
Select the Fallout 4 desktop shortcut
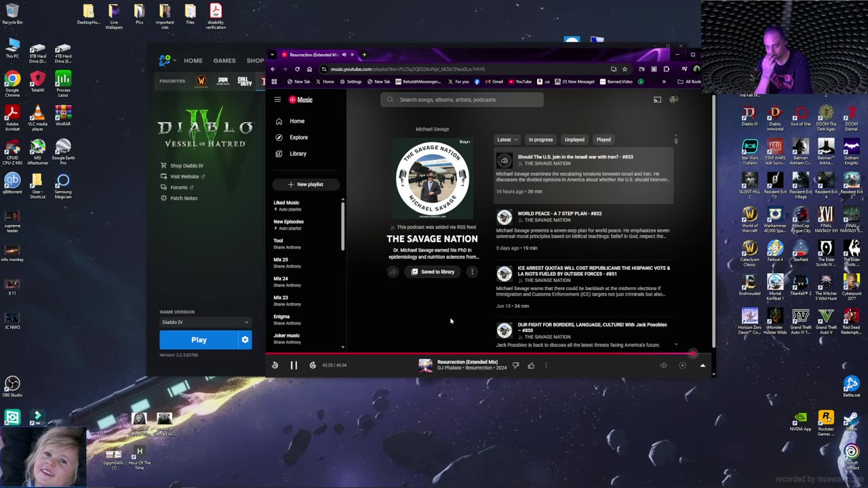coord(775,251)
